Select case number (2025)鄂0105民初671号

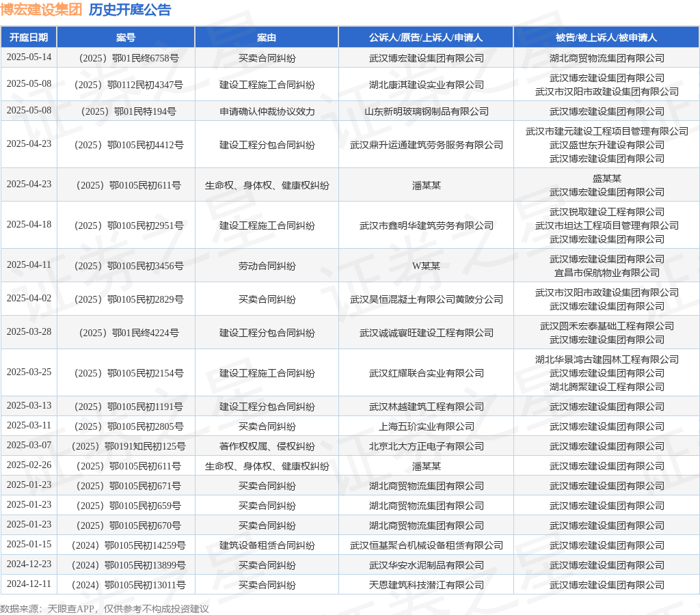pos(129,486)
